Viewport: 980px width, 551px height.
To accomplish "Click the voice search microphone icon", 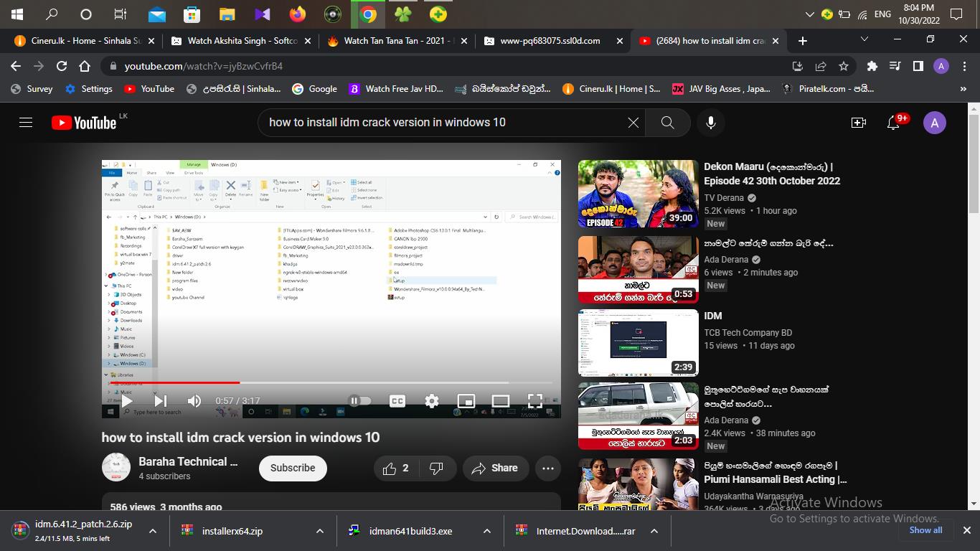I will (x=710, y=123).
